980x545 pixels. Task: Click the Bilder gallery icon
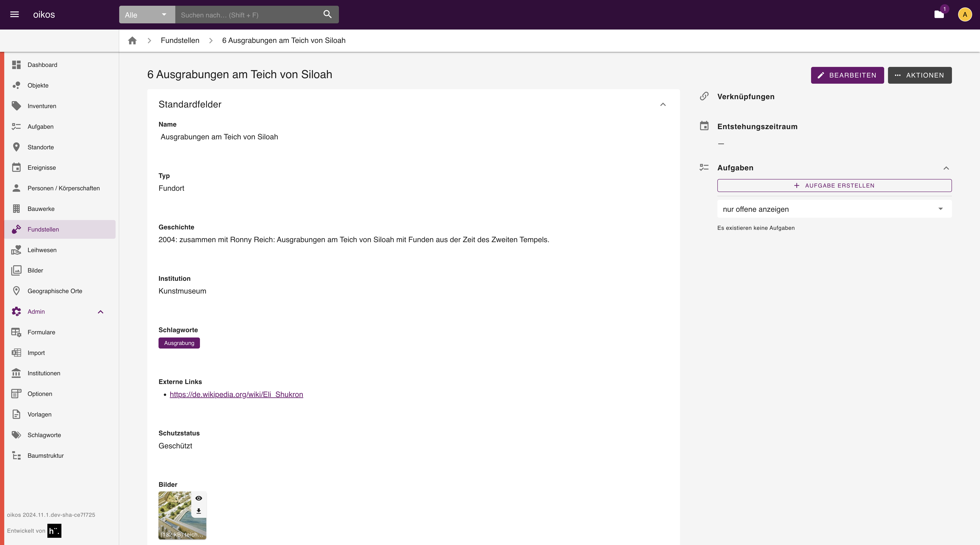16,270
